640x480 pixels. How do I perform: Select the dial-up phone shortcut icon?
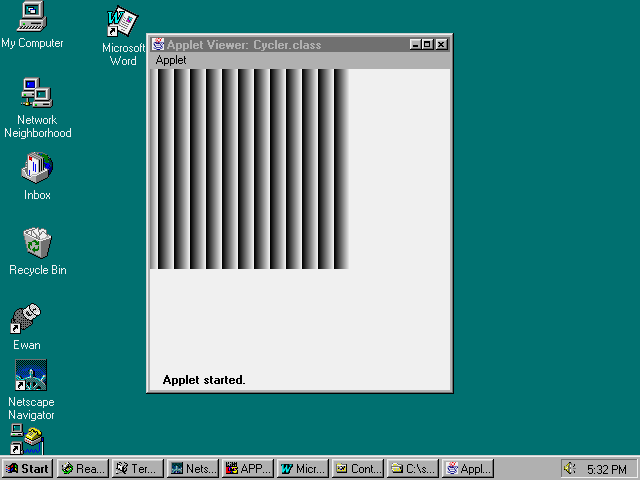click(27, 439)
